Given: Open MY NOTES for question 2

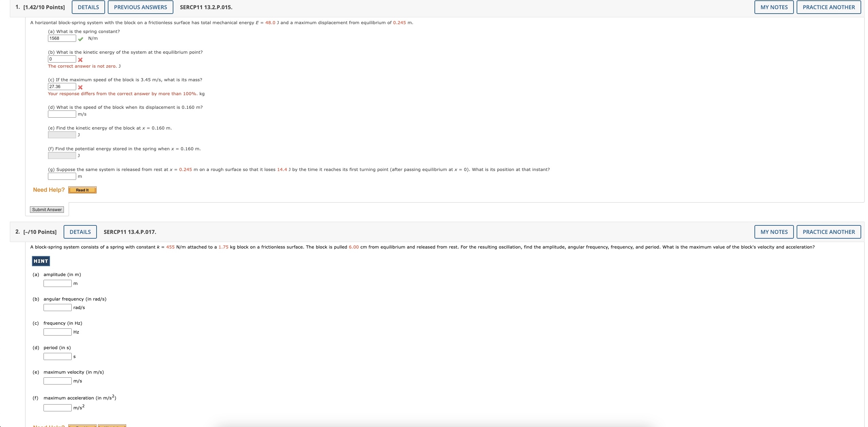Looking at the screenshot, I should coord(774,232).
